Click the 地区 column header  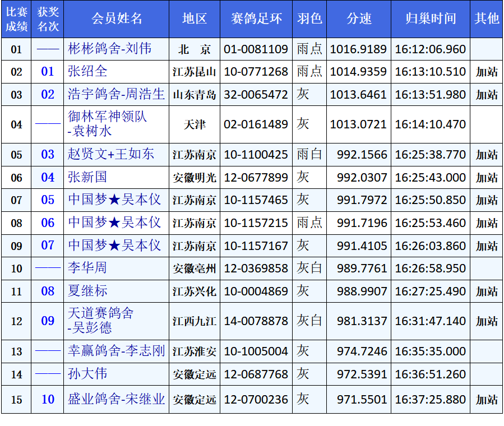click(194, 18)
